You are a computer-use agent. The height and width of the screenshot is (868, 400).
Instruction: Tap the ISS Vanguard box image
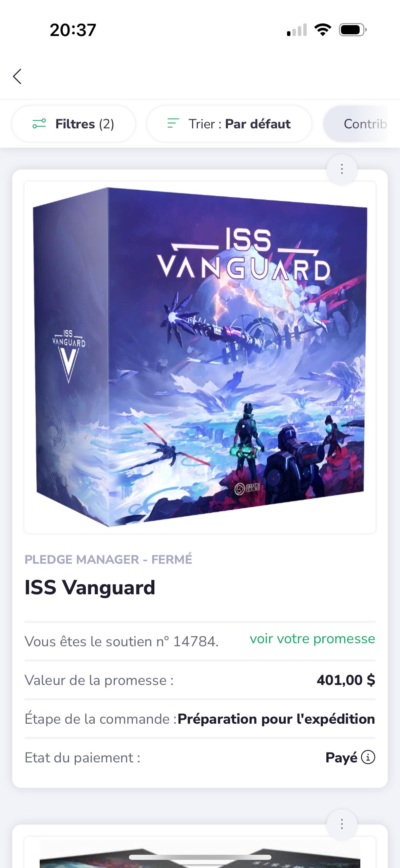point(200,357)
